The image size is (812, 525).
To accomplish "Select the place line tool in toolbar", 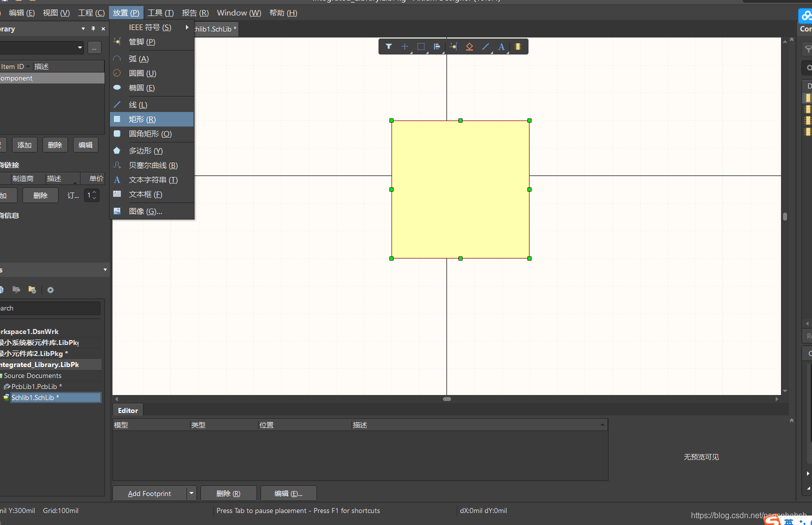I will click(485, 46).
